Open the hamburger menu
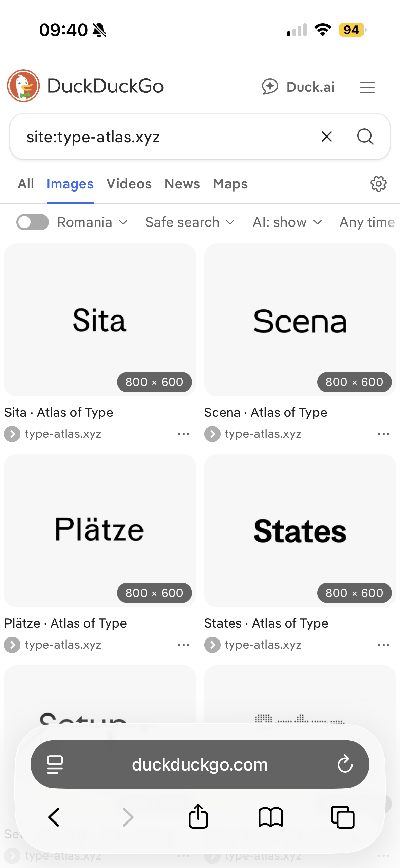The width and height of the screenshot is (400, 868). tap(367, 87)
